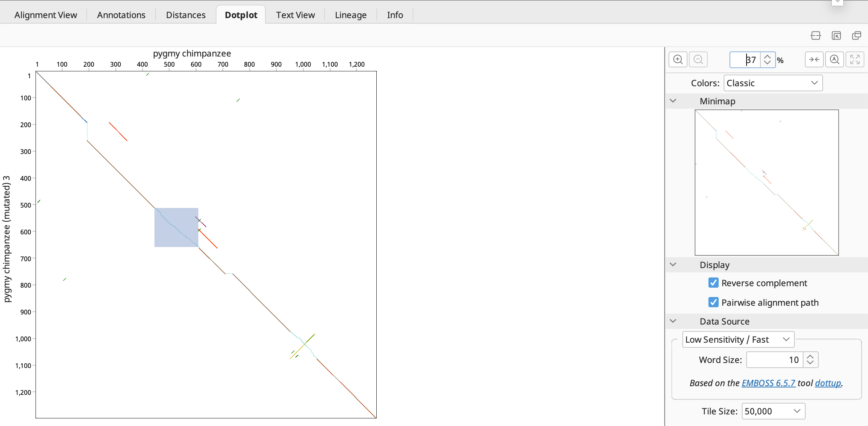868x426 pixels.
Task: Click the magnifier with letter A
Action: tap(834, 60)
